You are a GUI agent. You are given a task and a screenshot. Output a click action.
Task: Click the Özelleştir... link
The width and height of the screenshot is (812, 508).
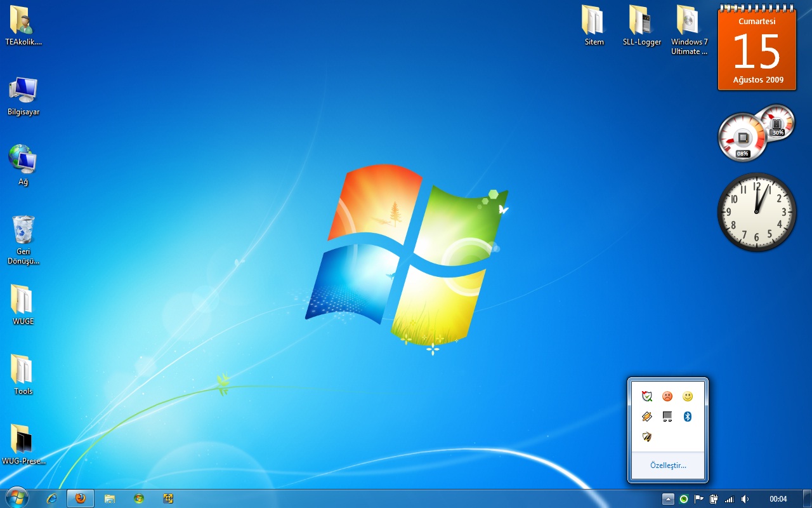click(668, 465)
